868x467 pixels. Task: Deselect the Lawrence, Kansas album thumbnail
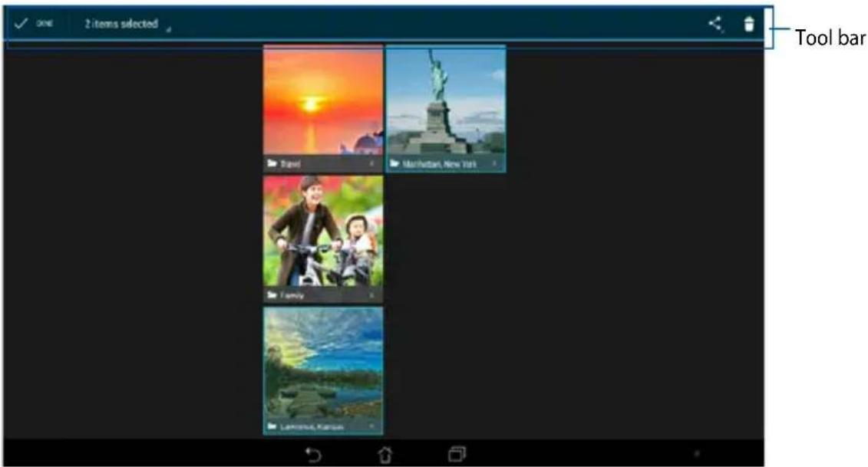click(x=323, y=363)
